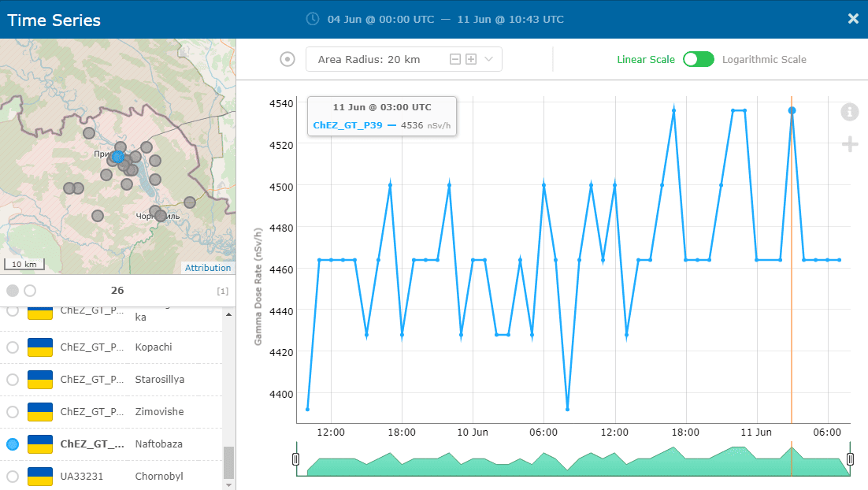Viewport: 868px width, 490px height.
Task: Click the filled gray select-all circle
Action: coord(13,291)
